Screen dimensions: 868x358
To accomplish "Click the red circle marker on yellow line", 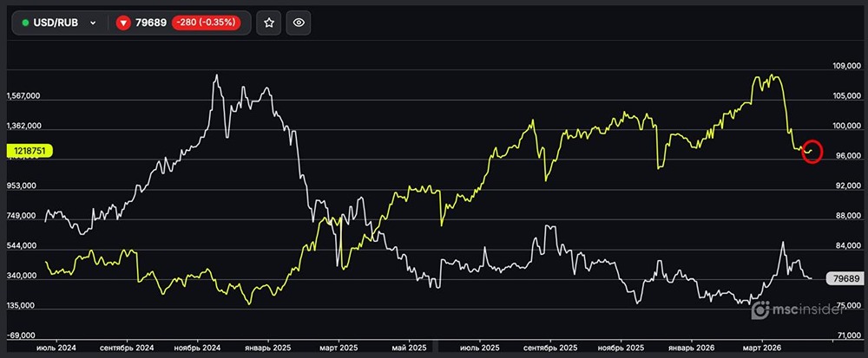I will click(812, 151).
